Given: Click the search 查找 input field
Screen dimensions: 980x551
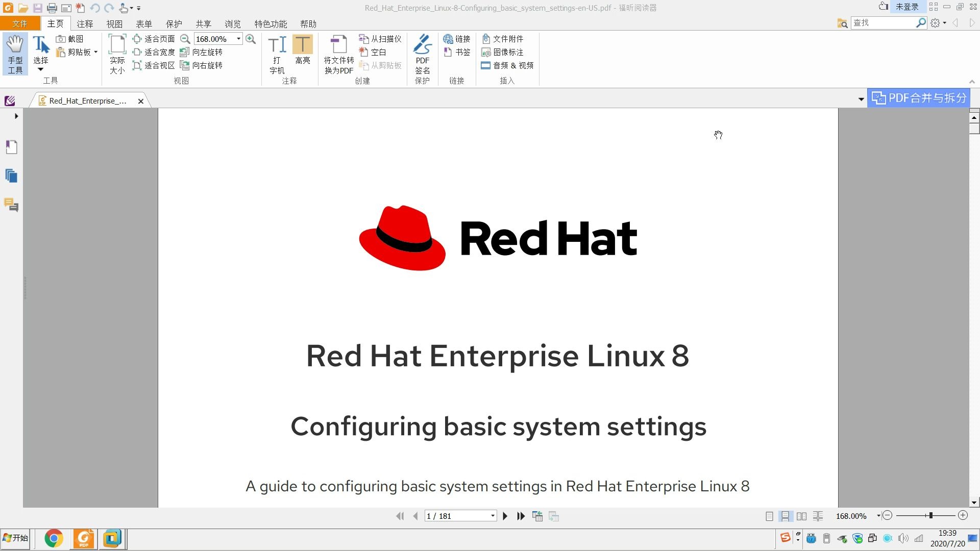Looking at the screenshot, I should click(x=883, y=23).
